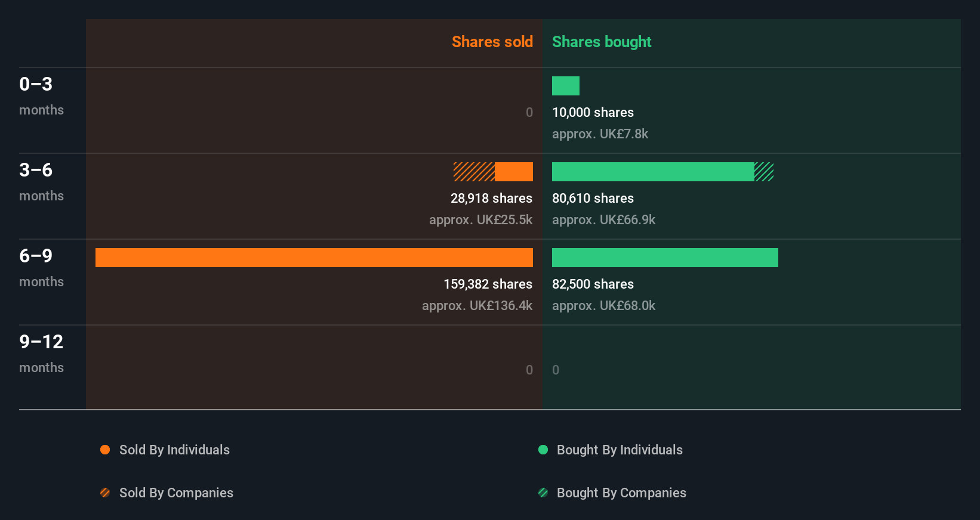Viewport: 980px width, 520px height.
Task: Click the green bar for 6–9 months
Action: [665, 258]
